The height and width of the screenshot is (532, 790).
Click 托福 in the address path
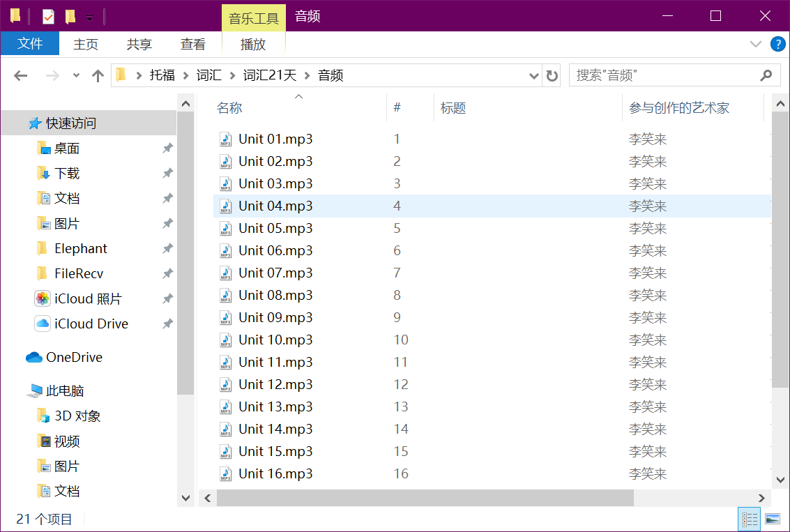click(162, 75)
